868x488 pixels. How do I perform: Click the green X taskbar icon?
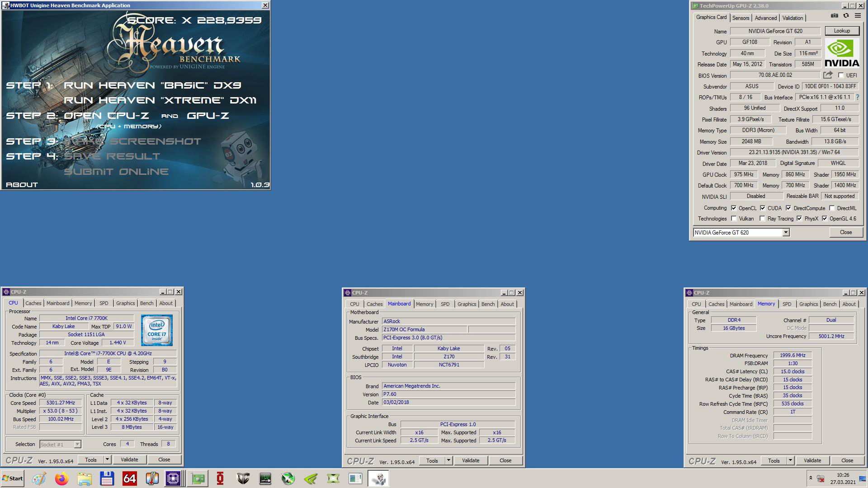click(x=333, y=479)
